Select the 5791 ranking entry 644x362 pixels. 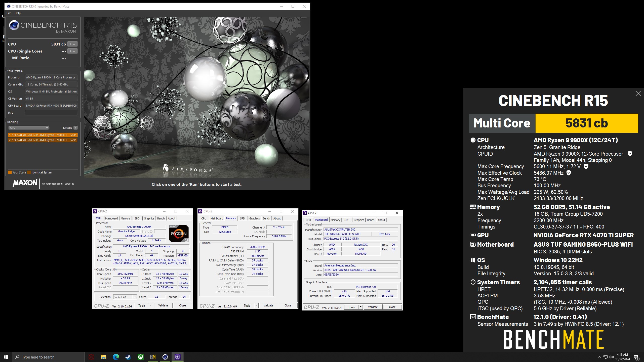[x=43, y=140]
